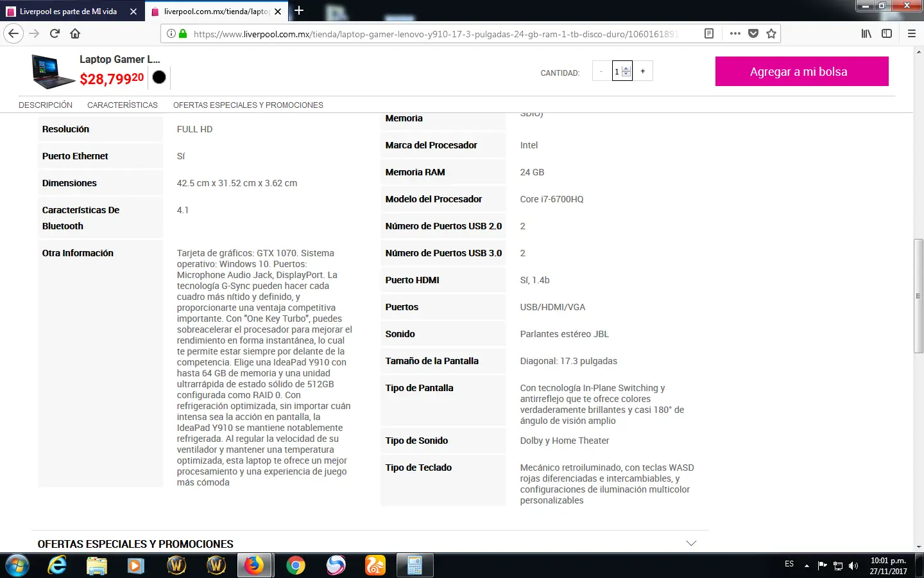Launch Google Chrome from the taskbar
Screen dimensions: 924x578
[x=296, y=565]
